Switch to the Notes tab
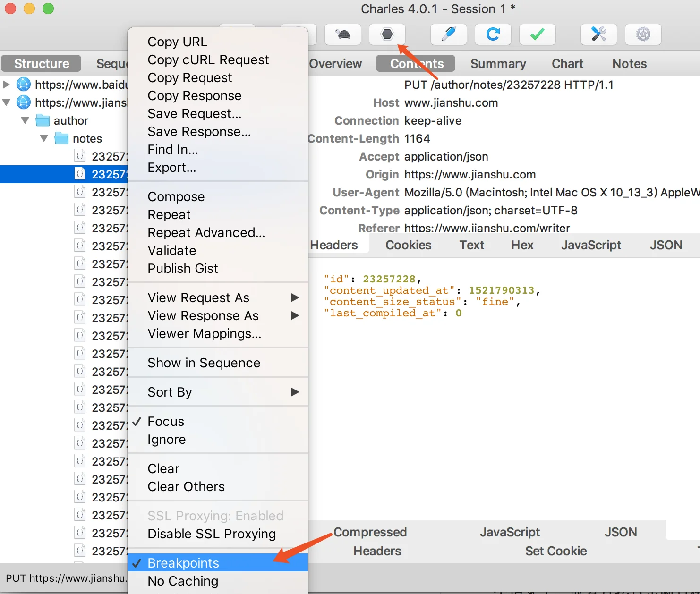The image size is (700, 594). click(x=629, y=64)
